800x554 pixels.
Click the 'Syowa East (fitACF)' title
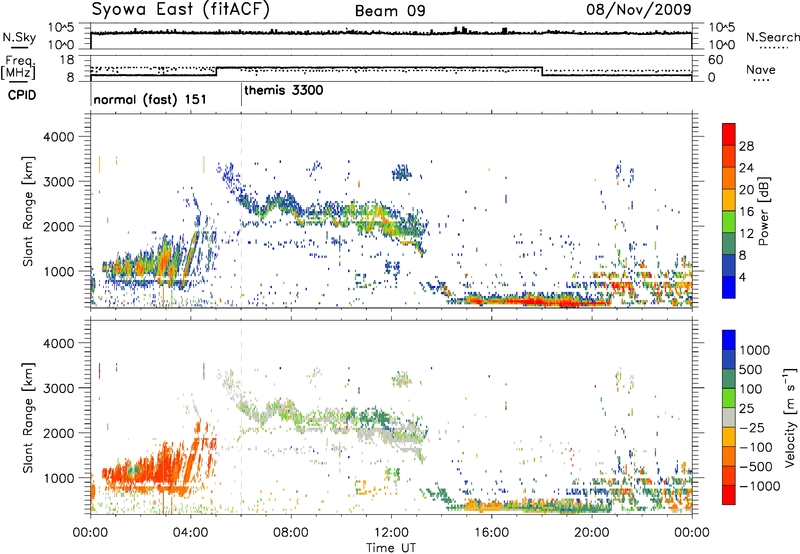coord(181,10)
